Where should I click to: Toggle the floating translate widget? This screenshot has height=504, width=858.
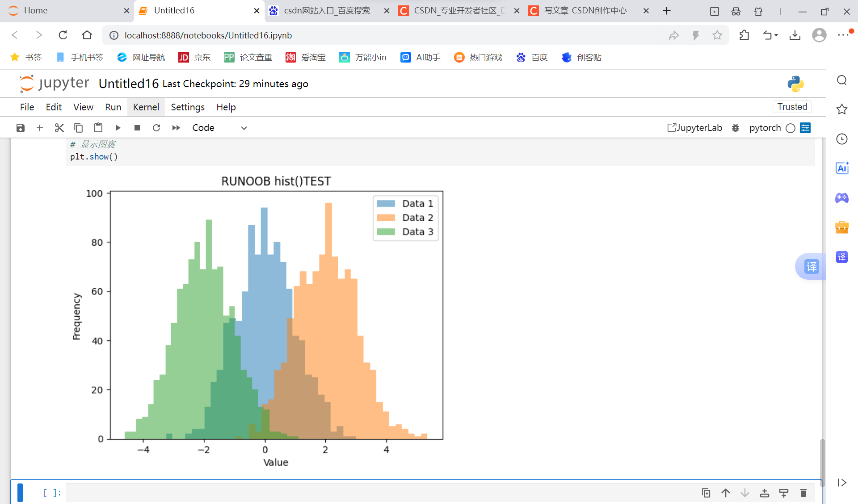[811, 267]
